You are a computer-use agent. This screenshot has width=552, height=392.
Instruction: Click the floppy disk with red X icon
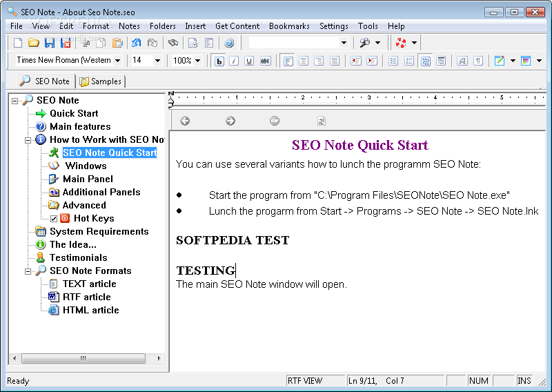[66, 43]
